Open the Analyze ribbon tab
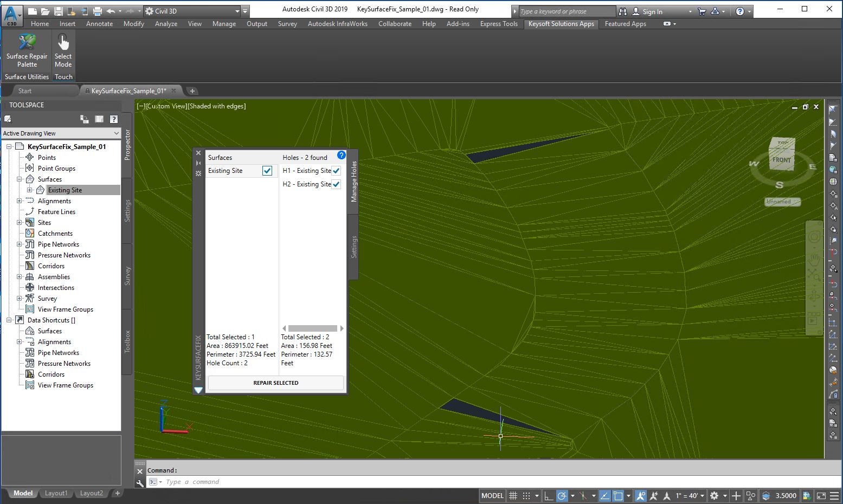The height and width of the screenshot is (504, 843). [x=166, y=24]
